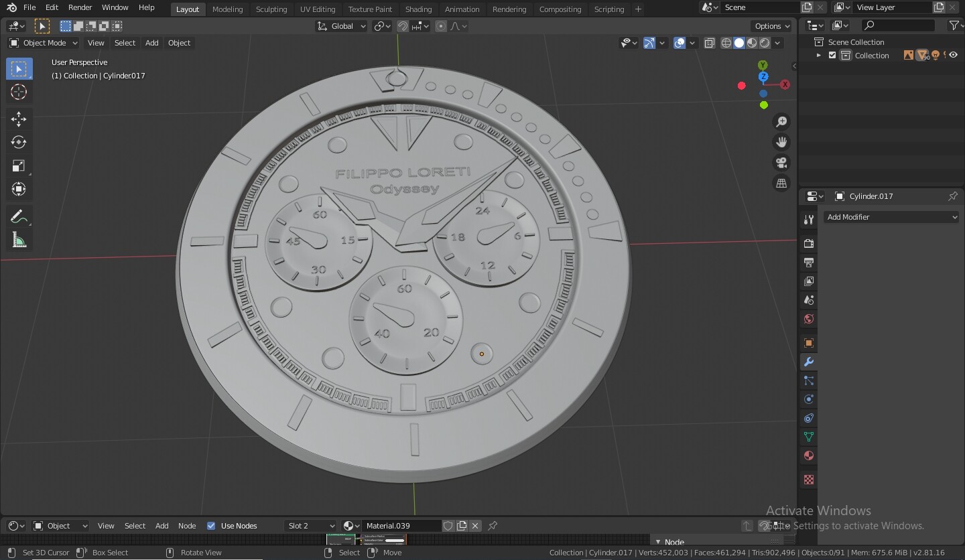Expand the Collection tree row

click(x=819, y=56)
